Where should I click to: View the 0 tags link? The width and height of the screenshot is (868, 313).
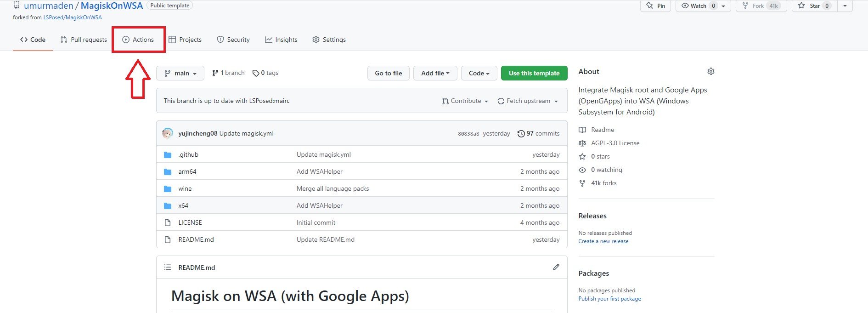click(265, 73)
